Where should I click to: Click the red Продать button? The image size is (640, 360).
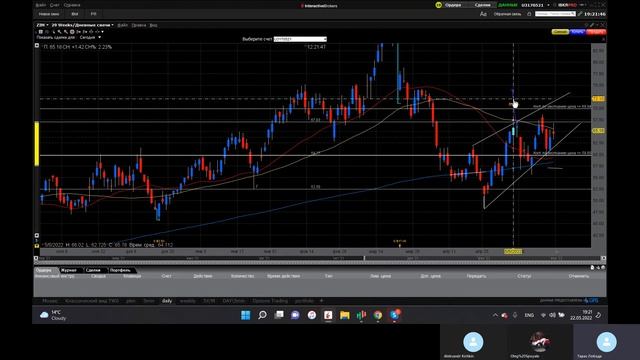[596, 32]
